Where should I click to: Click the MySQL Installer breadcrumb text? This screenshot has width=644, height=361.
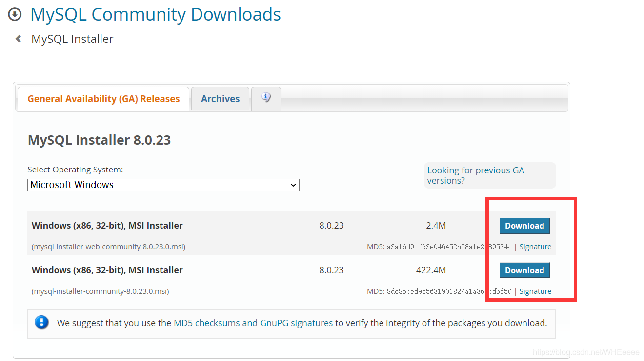pos(72,39)
